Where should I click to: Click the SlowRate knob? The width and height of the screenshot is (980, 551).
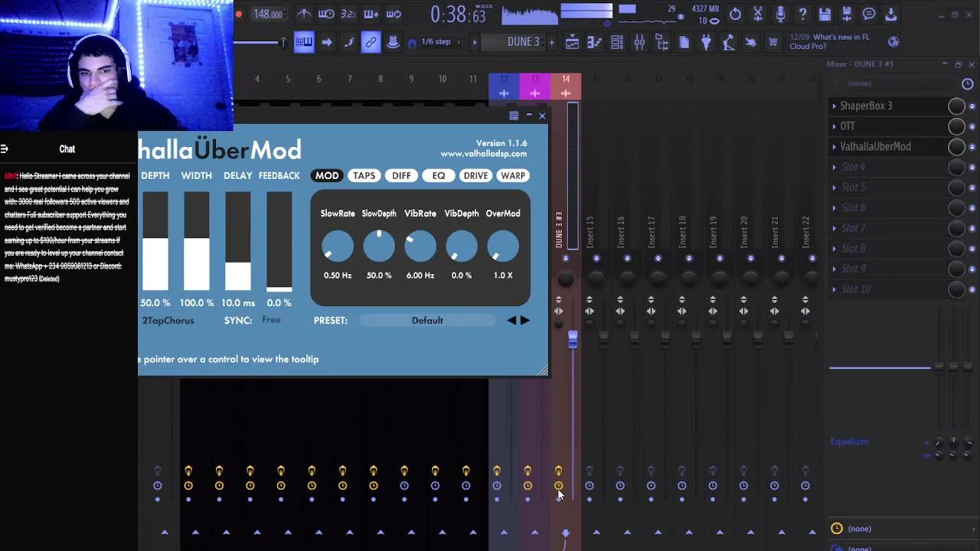point(338,246)
